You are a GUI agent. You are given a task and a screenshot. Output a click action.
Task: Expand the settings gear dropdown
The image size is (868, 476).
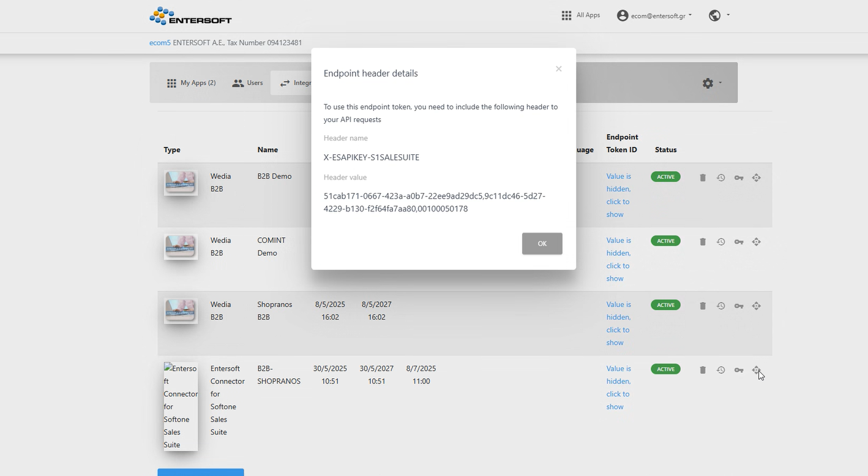pyautogui.click(x=711, y=83)
